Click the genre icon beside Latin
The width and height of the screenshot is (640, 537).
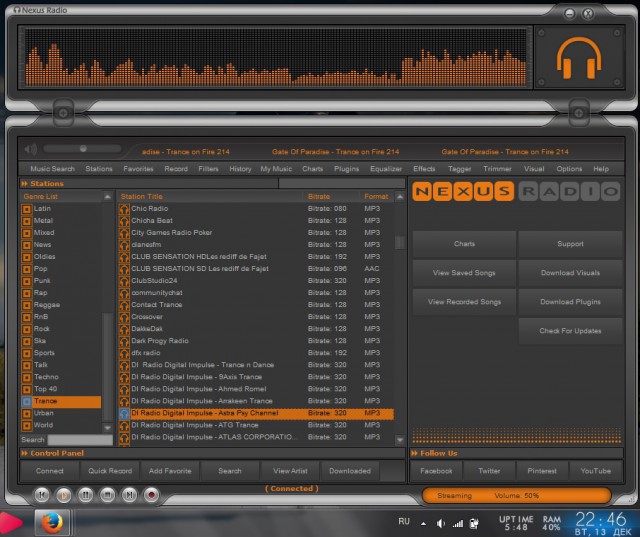pos(27,209)
